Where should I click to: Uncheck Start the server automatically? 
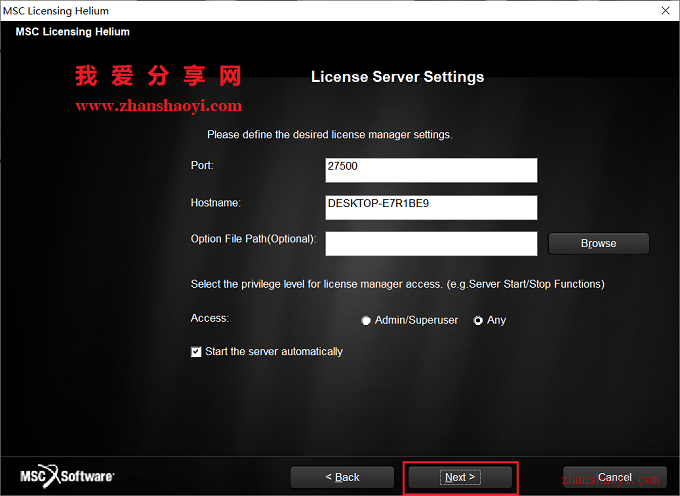[x=196, y=352]
